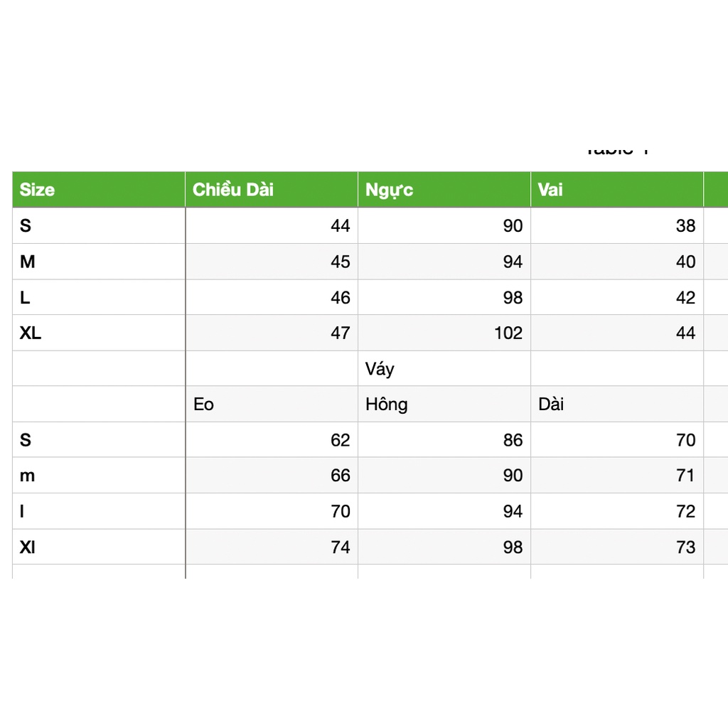The width and height of the screenshot is (728, 728).
Task: Select the partially visible Table 1 title
Action: (x=617, y=151)
